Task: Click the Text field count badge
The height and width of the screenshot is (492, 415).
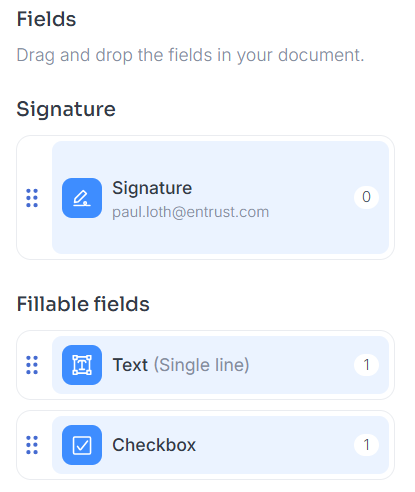Action: click(x=366, y=365)
